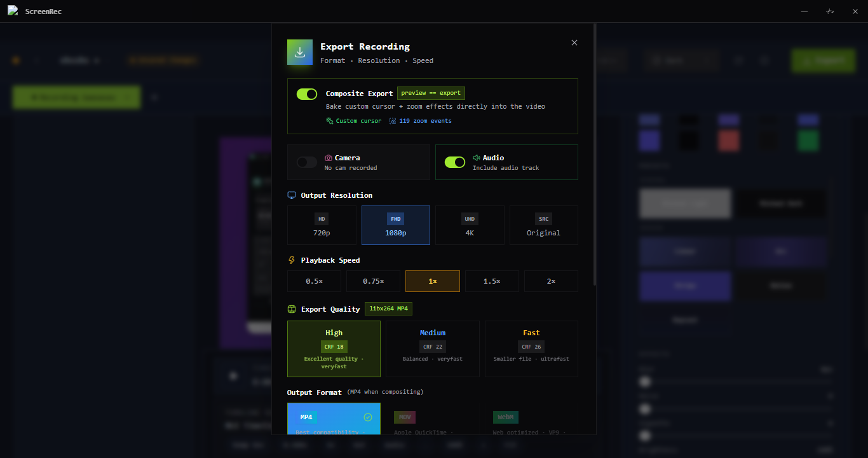Close the Export Recording dialog
Viewport: 868px width, 458px height.
point(574,43)
